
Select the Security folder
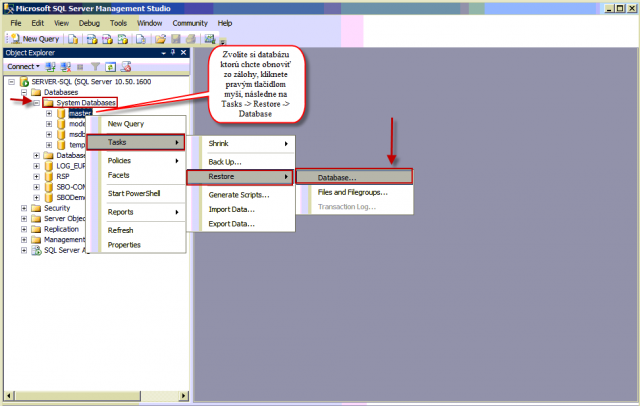57,208
